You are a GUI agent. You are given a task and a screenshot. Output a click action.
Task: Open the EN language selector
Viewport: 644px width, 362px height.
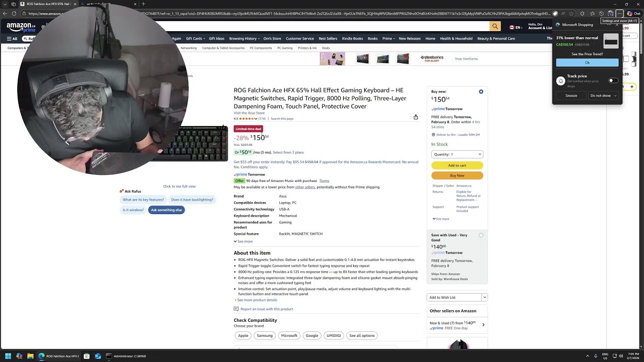click(x=515, y=27)
